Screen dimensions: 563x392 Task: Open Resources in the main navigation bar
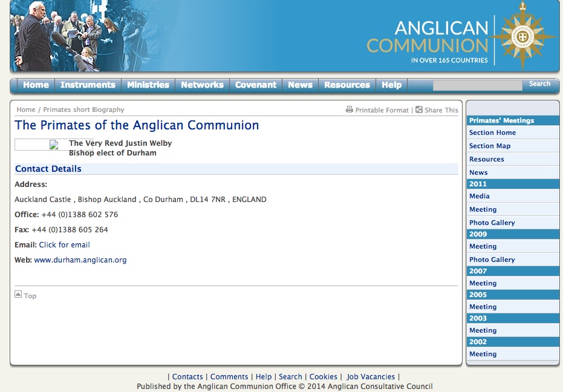(347, 85)
